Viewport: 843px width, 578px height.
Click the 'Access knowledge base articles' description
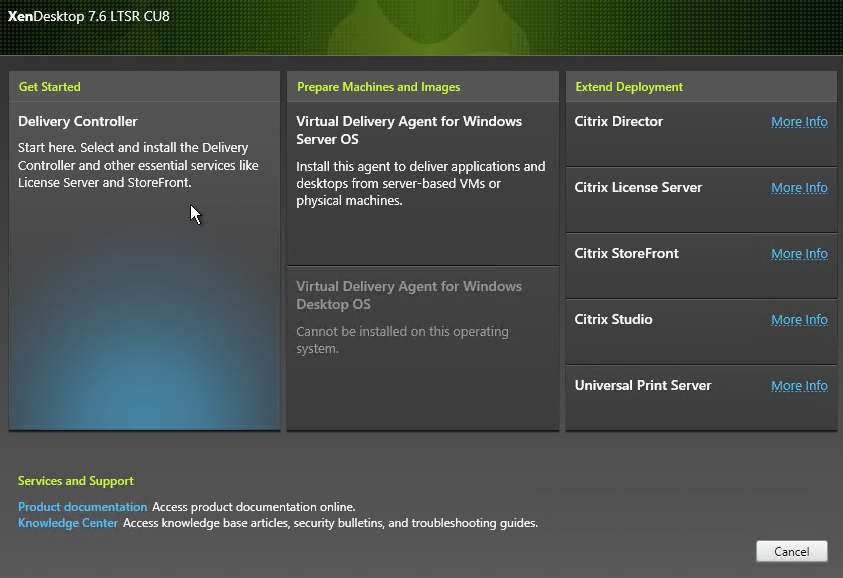click(330, 523)
